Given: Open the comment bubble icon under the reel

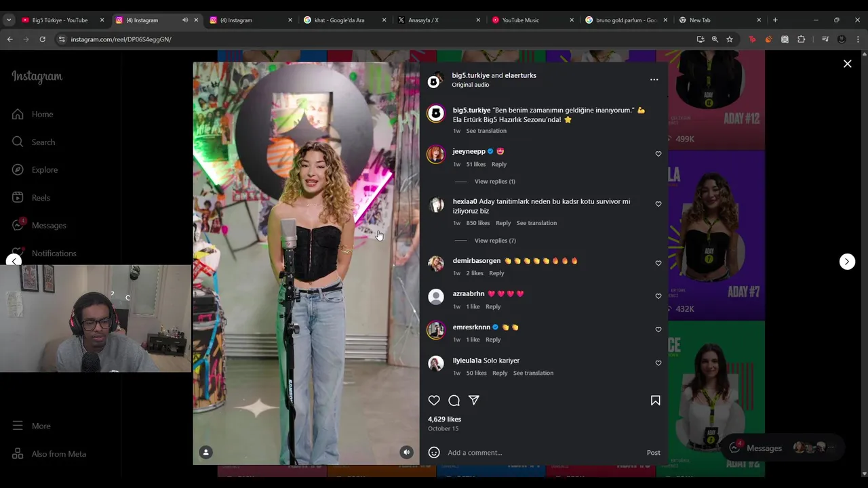Looking at the screenshot, I should (x=454, y=401).
